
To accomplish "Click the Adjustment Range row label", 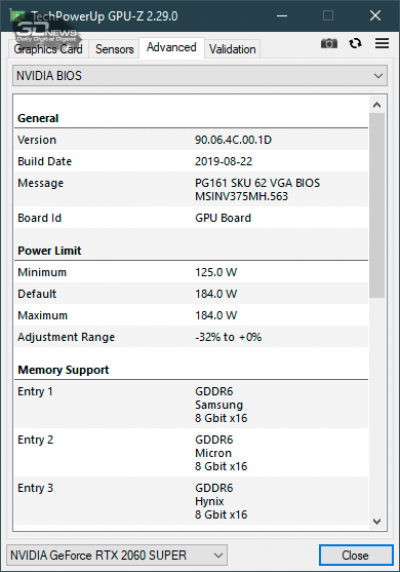I will click(x=66, y=337).
